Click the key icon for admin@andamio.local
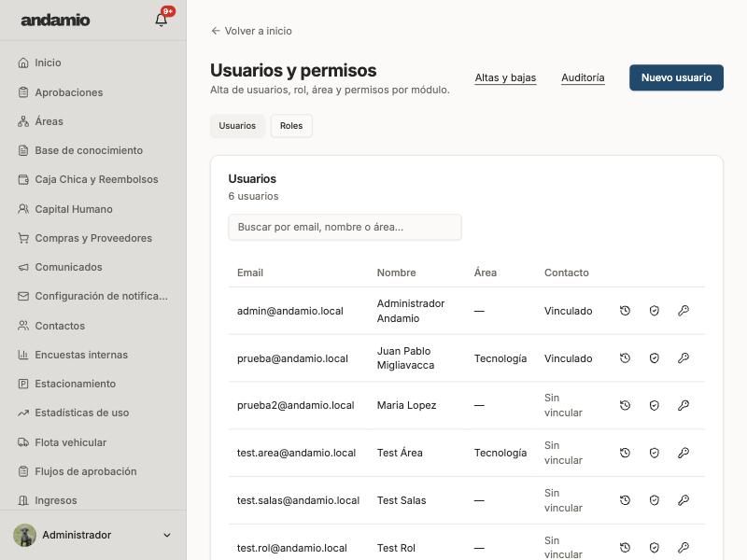Image resolution: width=747 pixels, height=560 pixels. [684, 311]
